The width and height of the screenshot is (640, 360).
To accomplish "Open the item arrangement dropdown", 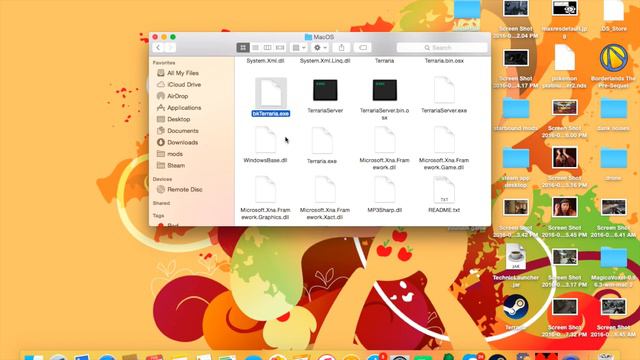I will [x=299, y=48].
